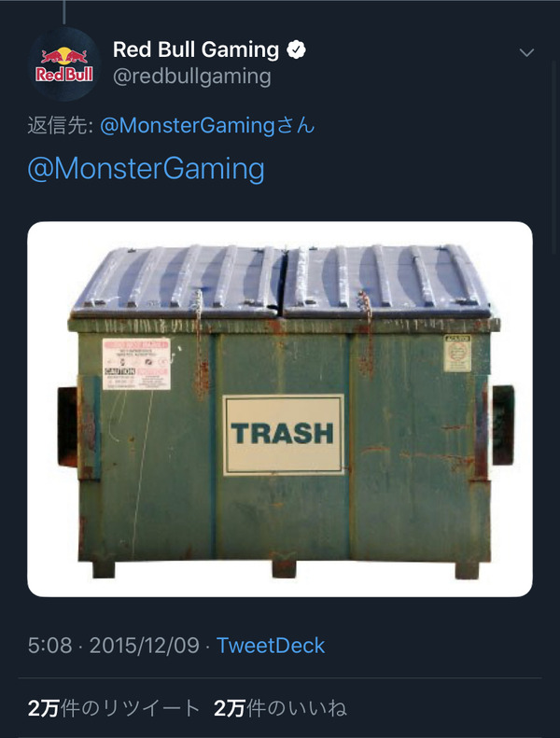Click the 返信先 reply-to label
The image size is (560, 738).
[61, 126]
